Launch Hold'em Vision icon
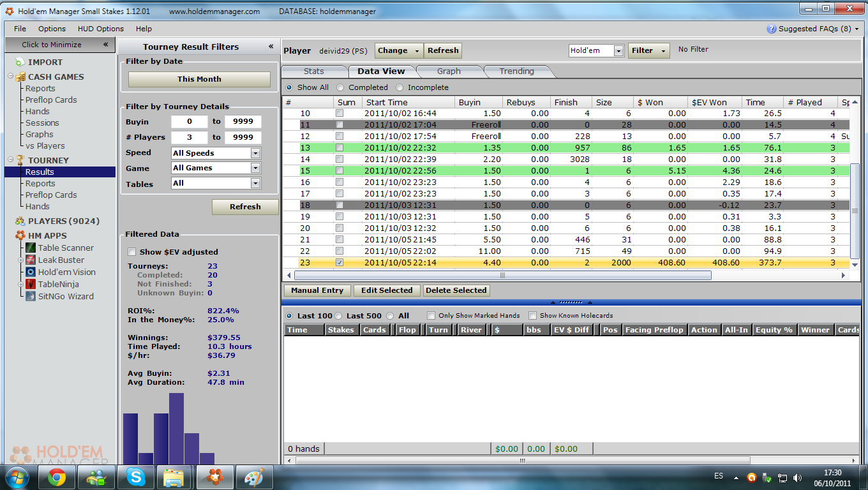 [x=31, y=272]
